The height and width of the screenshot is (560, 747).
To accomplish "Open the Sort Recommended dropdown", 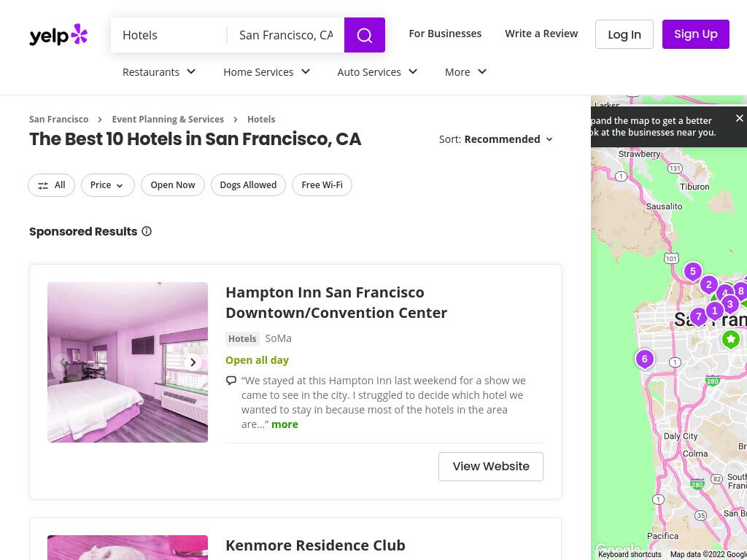I will (x=496, y=139).
